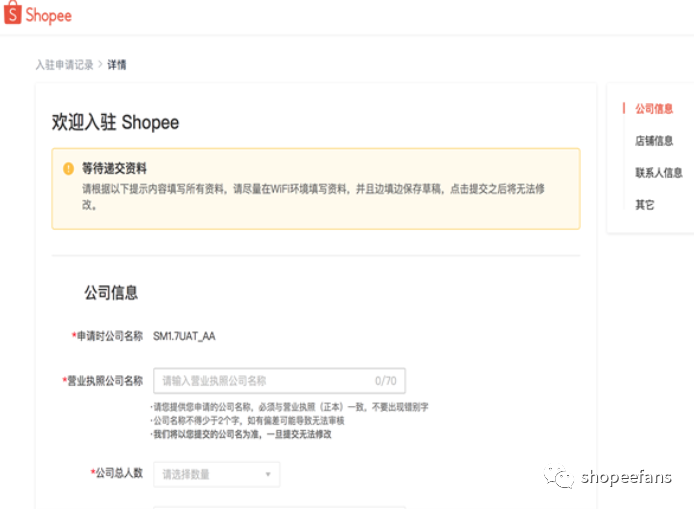Viewport: 694px width, 509px height.
Task: Click the 等待递交资料 notice title
Action: pos(114,168)
